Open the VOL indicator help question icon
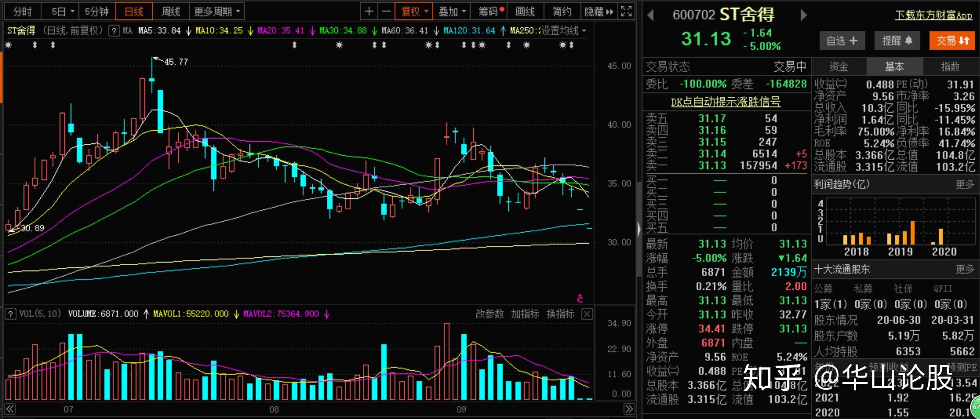Viewport: 980px width, 419px height. click(x=10, y=314)
